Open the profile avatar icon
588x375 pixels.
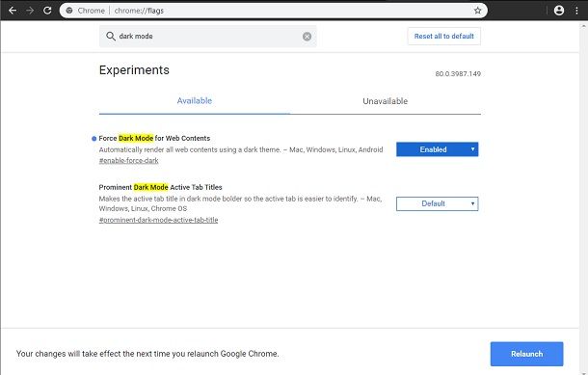pyautogui.click(x=559, y=11)
